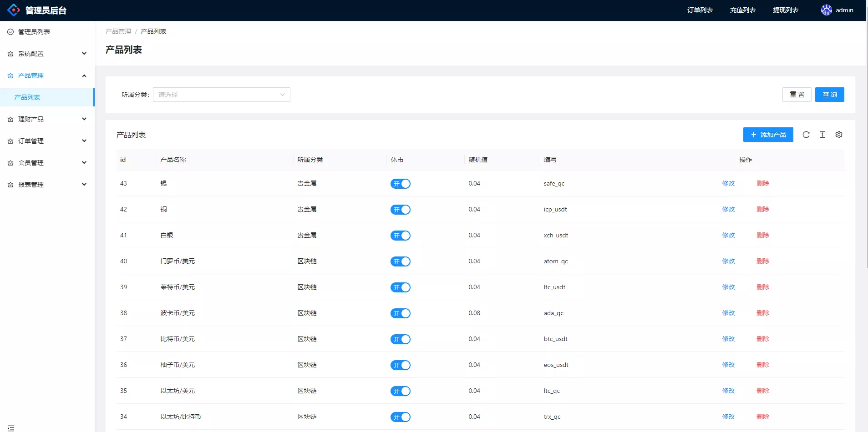Viewport: 868px width, 432px height.
Task: Click the admin avatar in the top bar
Action: [826, 10]
